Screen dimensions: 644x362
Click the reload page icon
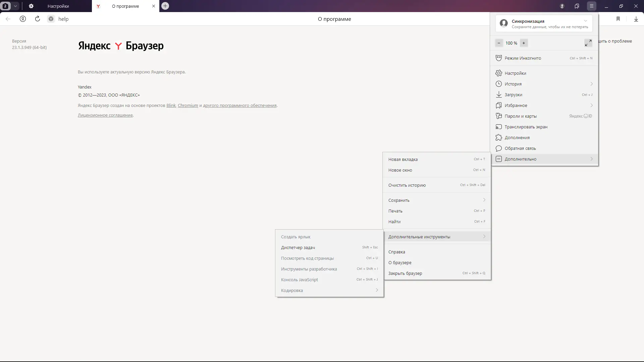tap(38, 19)
